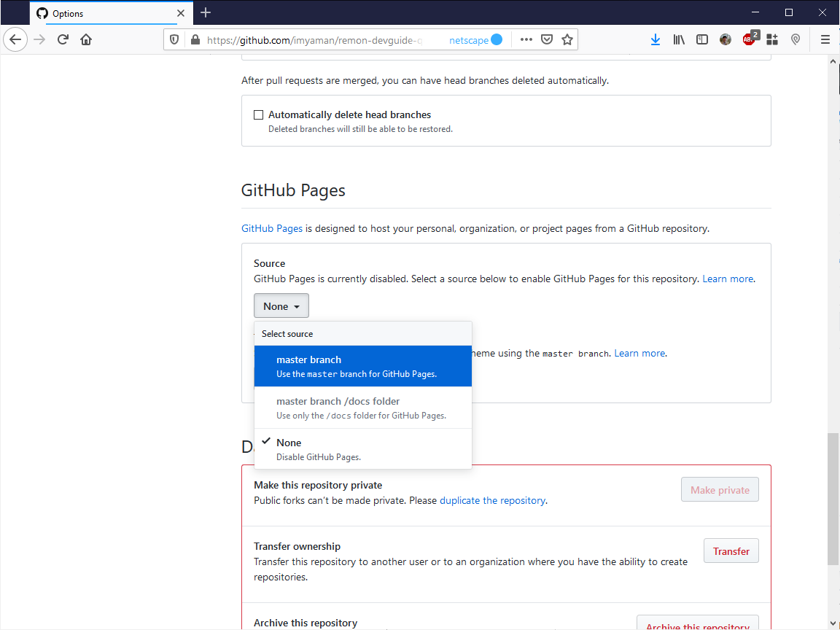The image size is (840, 630).
Task: Choose master branch /docs folder option
Action: point(362,408)
